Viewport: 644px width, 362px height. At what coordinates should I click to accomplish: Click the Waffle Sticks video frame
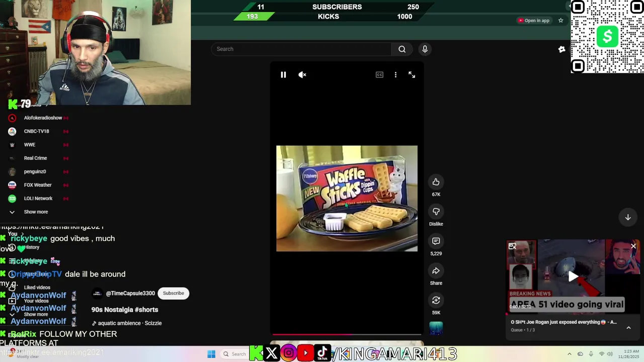(347, 199)
